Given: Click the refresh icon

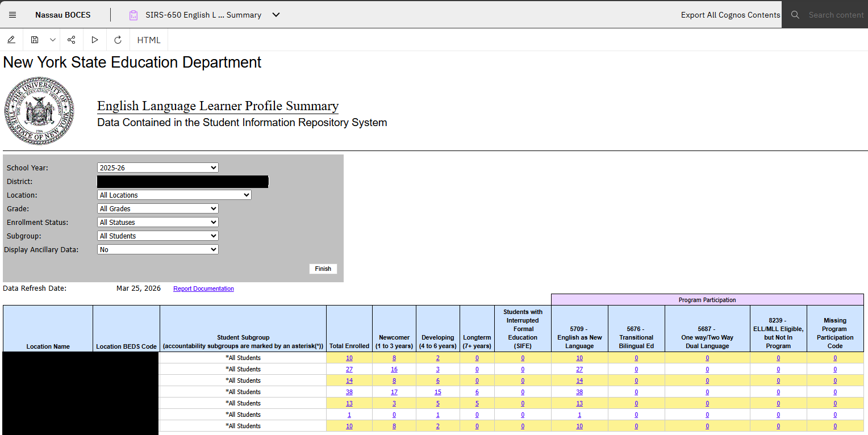Looking at the screenshot, I should pyautogui.click(x=118, y=40).
